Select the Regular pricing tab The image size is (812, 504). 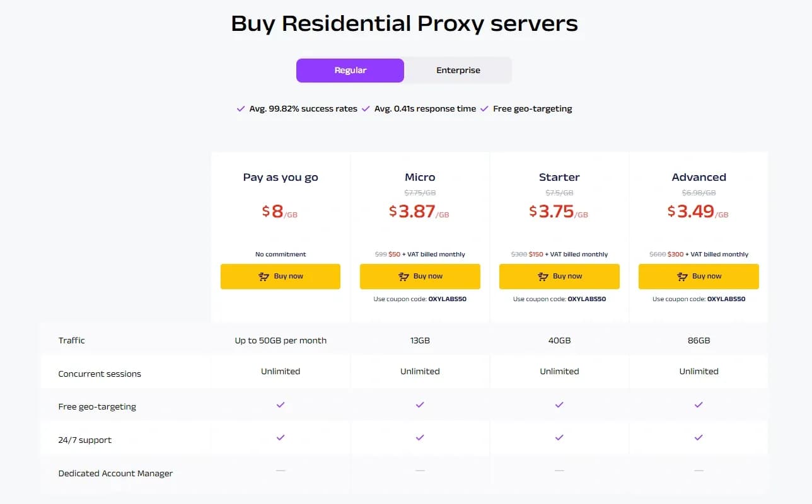click(350, 70)
